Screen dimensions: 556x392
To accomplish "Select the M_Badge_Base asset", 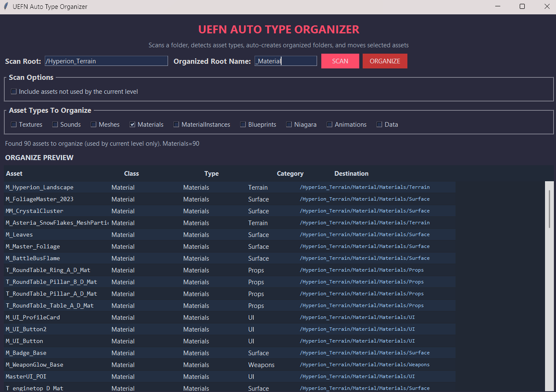I will 230,353.
